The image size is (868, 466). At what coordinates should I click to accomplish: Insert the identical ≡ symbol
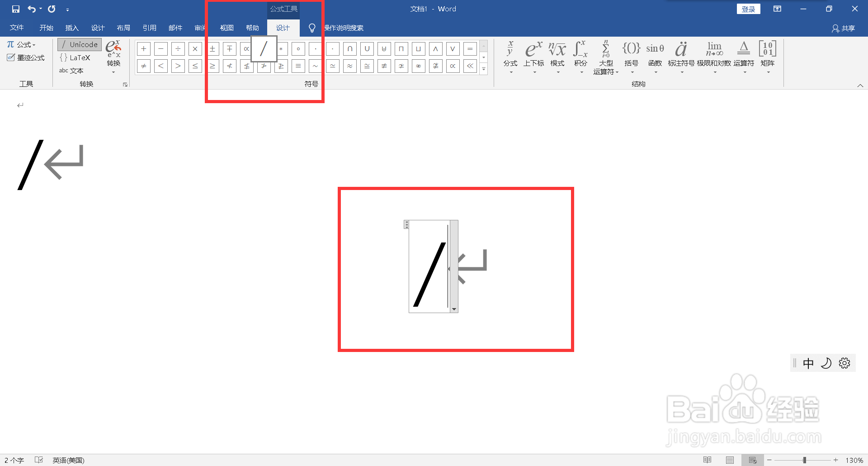298,66
